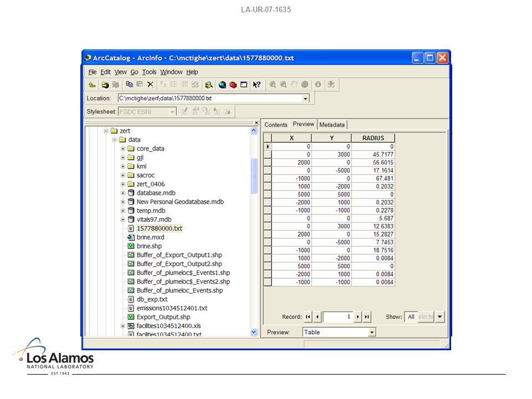The height and width of the screenshot is (399, 532).
Task: Open the View menu
Action: tap(120, 72)
